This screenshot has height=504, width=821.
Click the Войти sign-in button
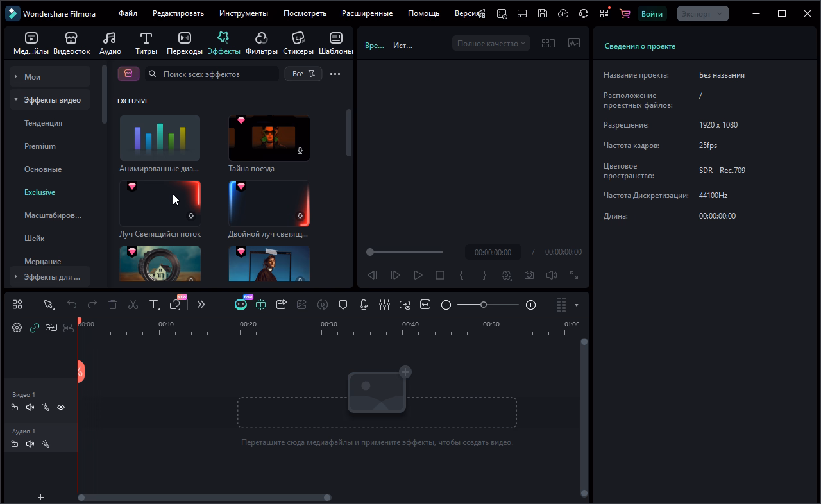tap(652, 13)
